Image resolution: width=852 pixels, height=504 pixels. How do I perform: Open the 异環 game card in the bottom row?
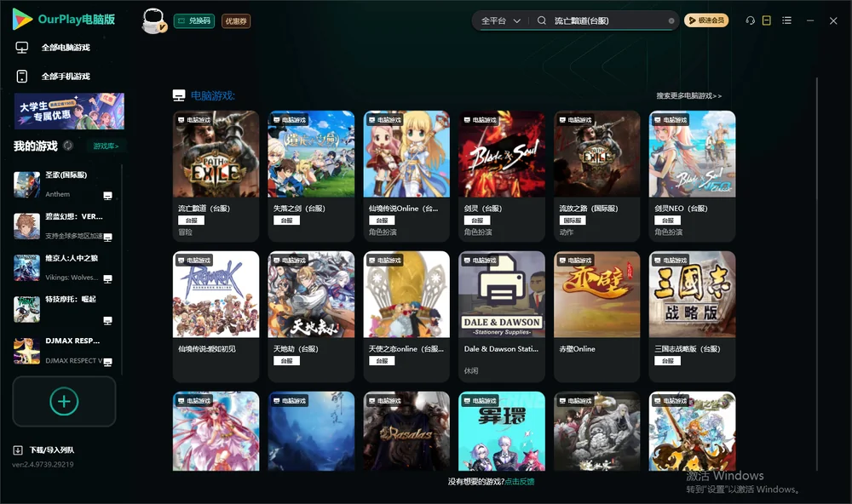click(x=502, y=432)
